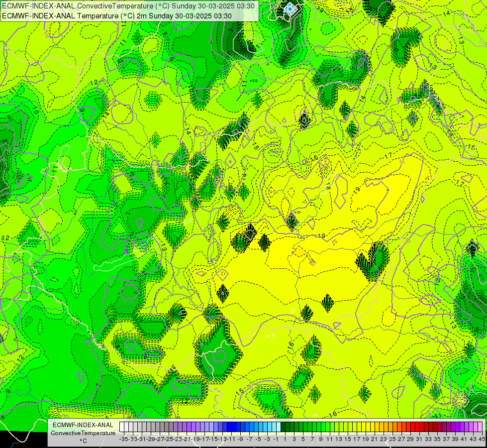Select the pink legend swatch above 45
487x448 pixels.
(x=480, y=427)
